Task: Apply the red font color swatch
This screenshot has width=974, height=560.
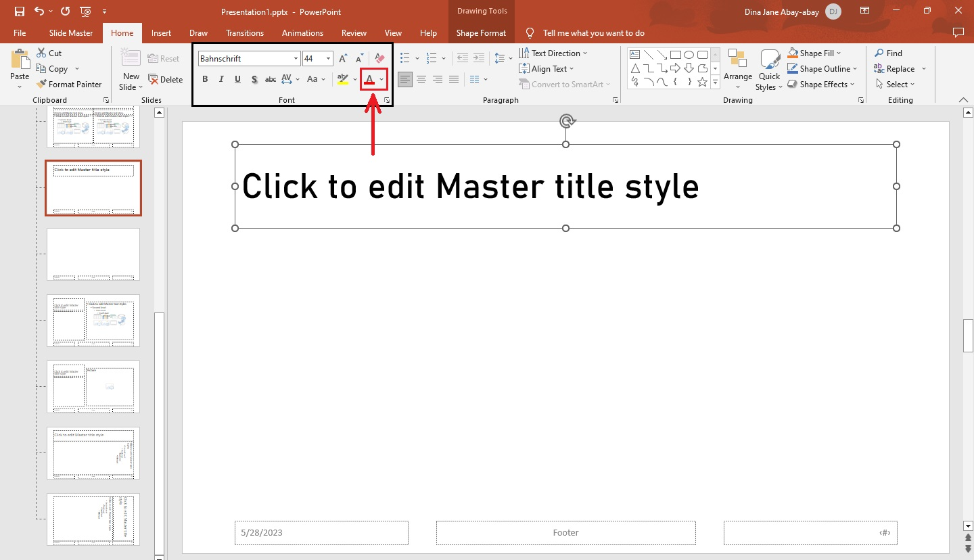Action: (x=370, y=79)
